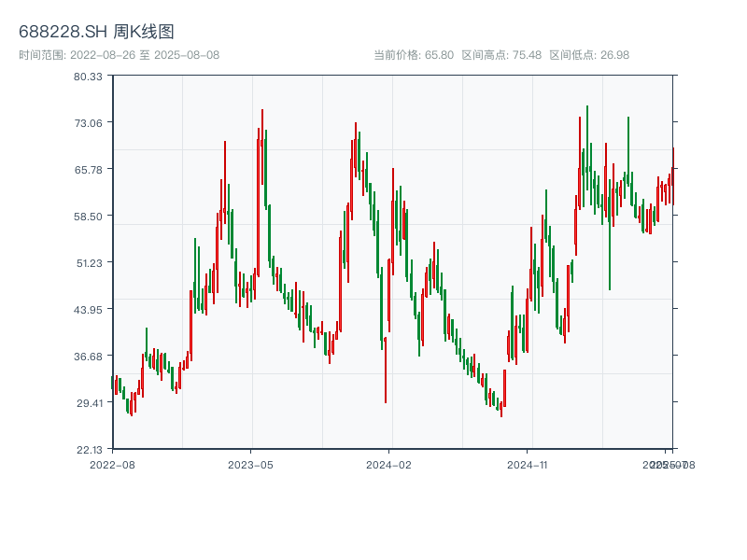Click y-axis value 65.78
Viewport: 747px width, 560px height.
point(88,170)
